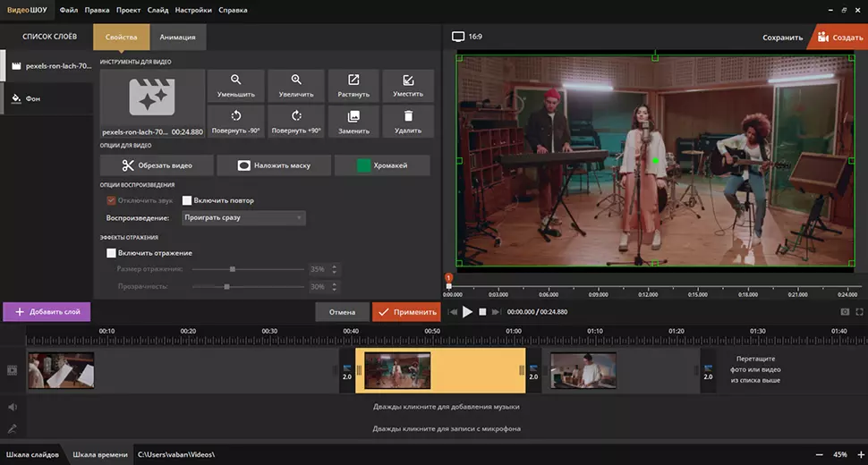The width and height of the screenshot is (868, 465).
Task: Toggle the Включить отражение checkbox
Action: [111, 253]
